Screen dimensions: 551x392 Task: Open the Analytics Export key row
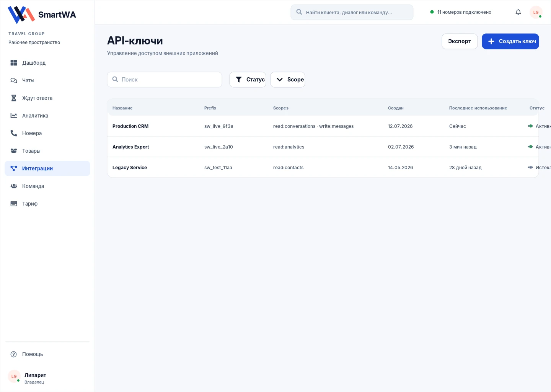coord(323,147)
